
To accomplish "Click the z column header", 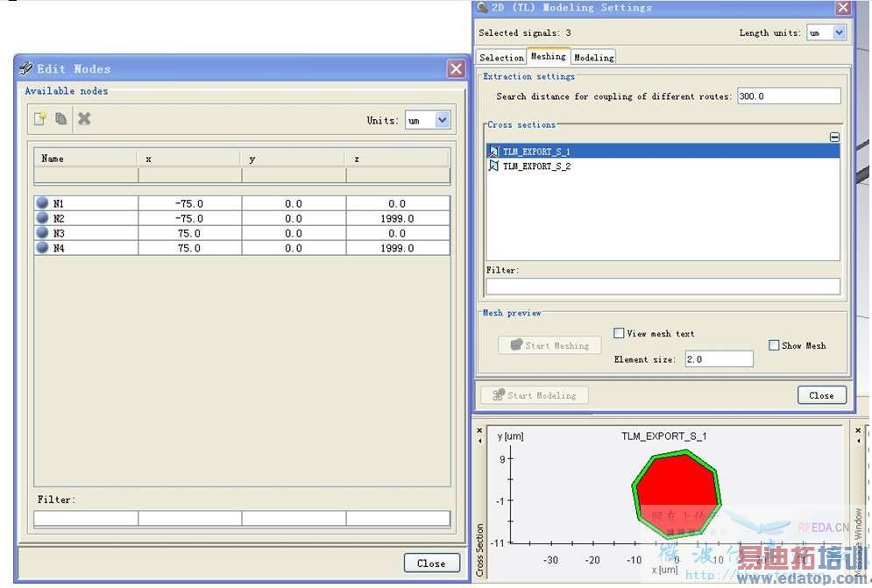I will pos(397,159).
